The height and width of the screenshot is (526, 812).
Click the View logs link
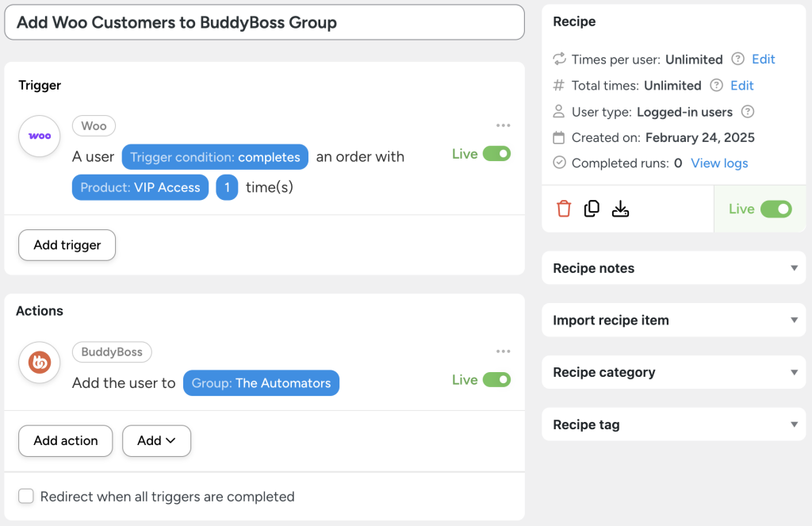[x=718, y=163]
